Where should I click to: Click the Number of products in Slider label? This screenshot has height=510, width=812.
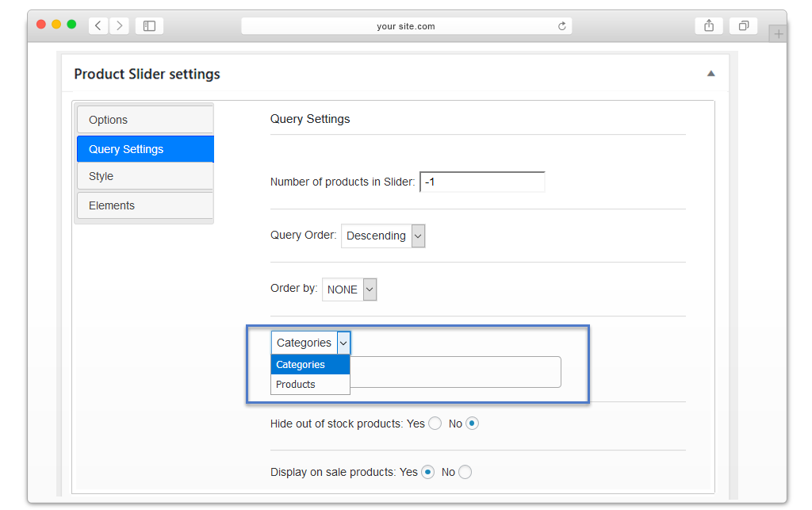click(343, 182)
